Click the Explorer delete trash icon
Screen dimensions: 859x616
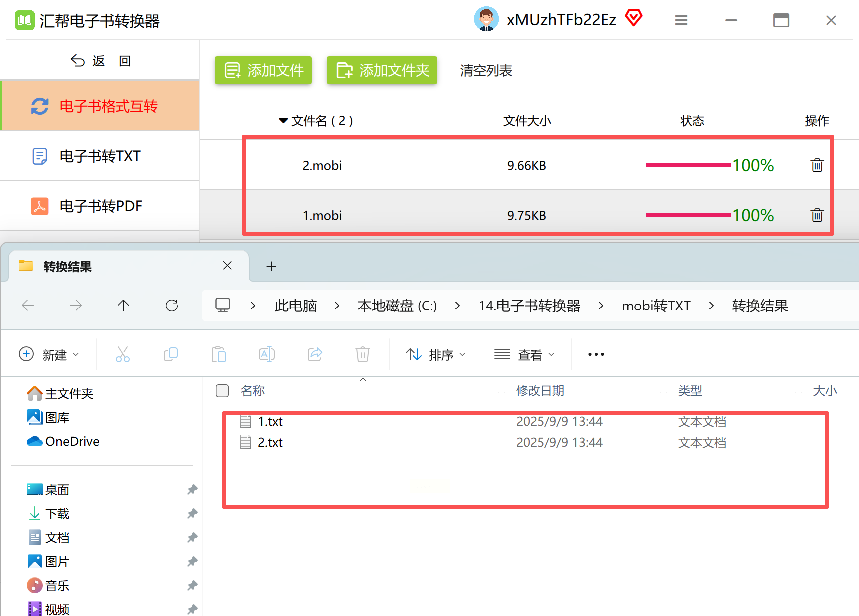click(x=362, y=354)
